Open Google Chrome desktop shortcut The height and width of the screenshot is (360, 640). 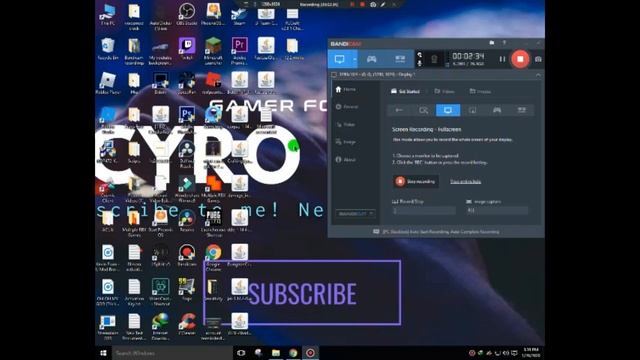pyautogui.click(x=213, y=258)
